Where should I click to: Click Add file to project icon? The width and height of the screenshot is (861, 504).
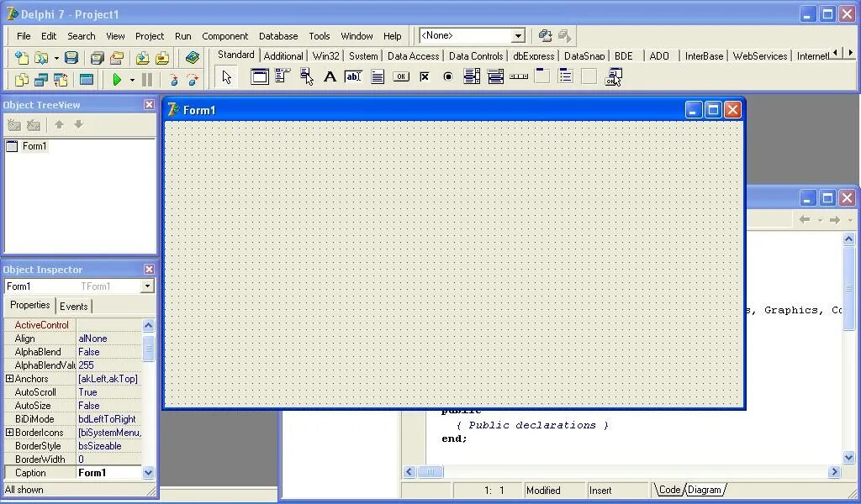click(x=143, y=58)
